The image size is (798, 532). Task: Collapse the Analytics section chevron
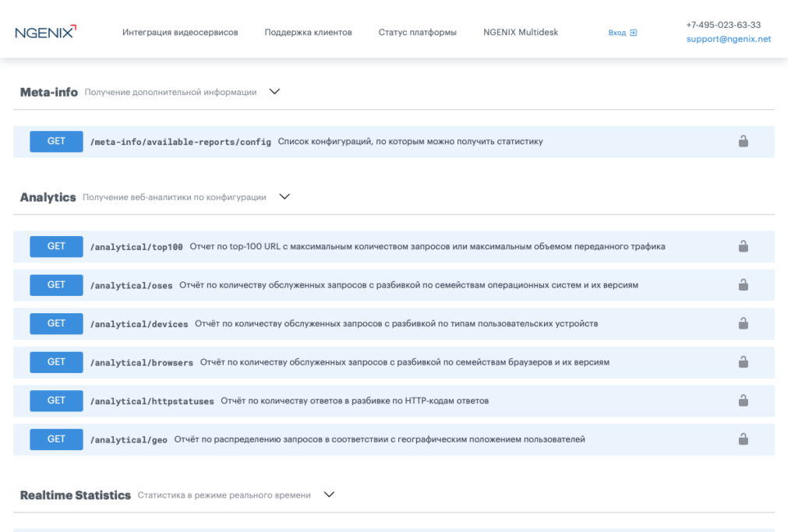[x=284, y=196]
